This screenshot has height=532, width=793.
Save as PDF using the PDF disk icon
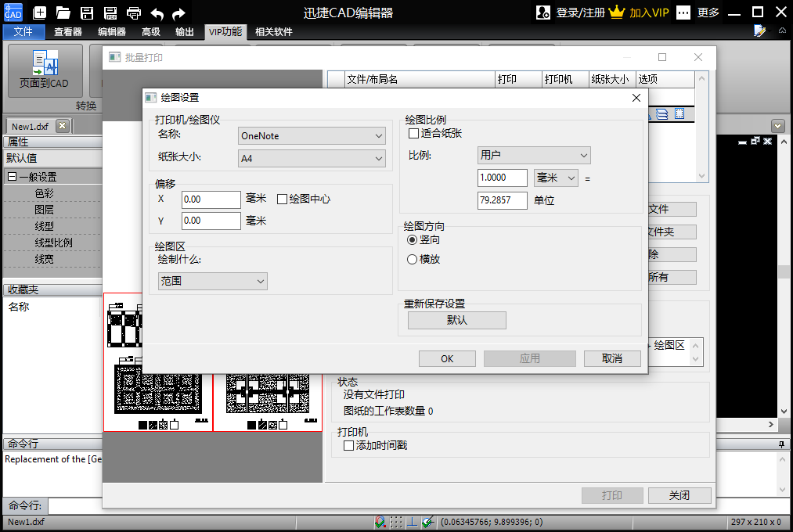110,13
